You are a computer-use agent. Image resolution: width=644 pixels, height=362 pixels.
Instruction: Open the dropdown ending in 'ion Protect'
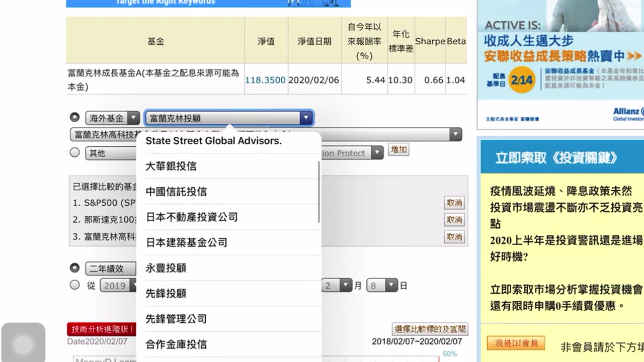352,153
